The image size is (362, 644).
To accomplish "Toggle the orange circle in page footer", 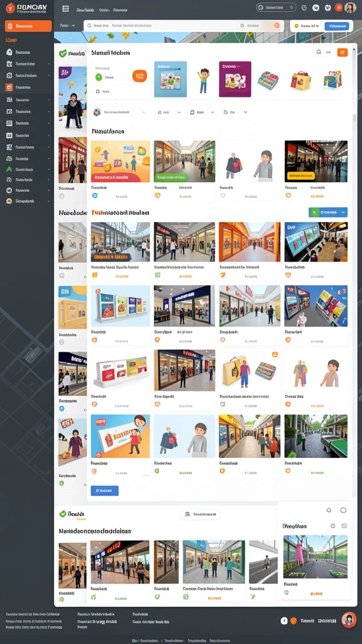I will (x=293, y=621).
